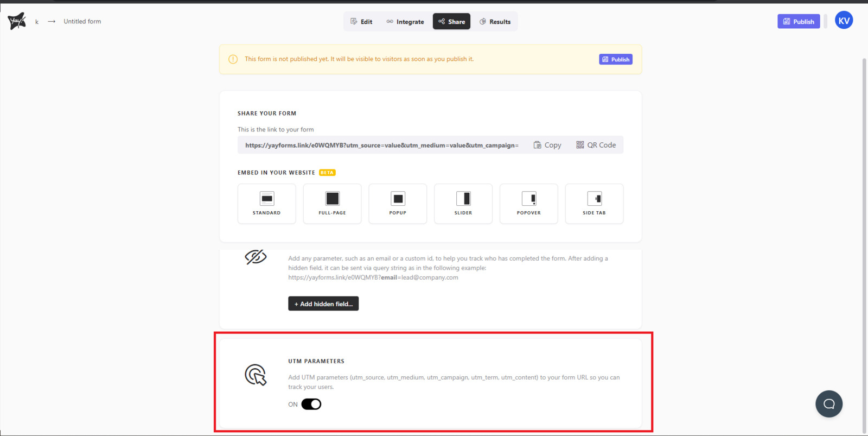Click the Share tab
The width and height of the screenshot is (868, 436).
tap(451, 22)
